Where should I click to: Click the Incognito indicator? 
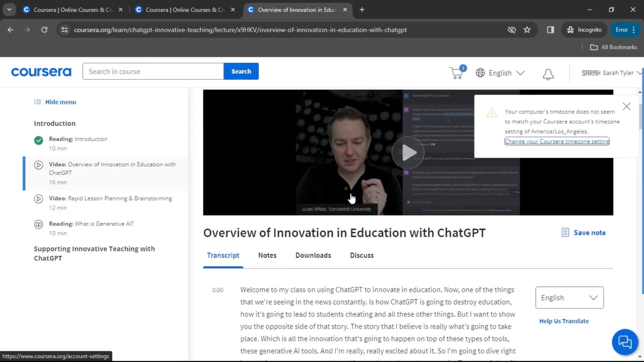pyautogui.click(x=584, y=30)
